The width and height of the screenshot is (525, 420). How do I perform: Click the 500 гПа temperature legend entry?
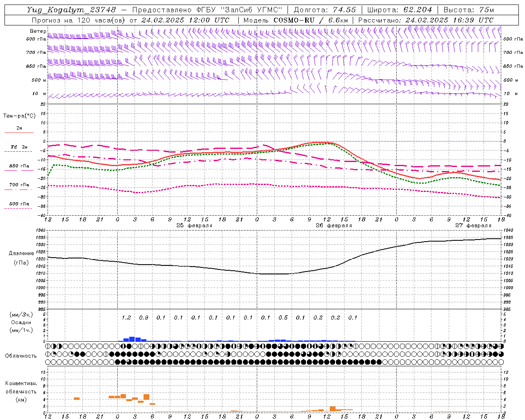(19, 204)
